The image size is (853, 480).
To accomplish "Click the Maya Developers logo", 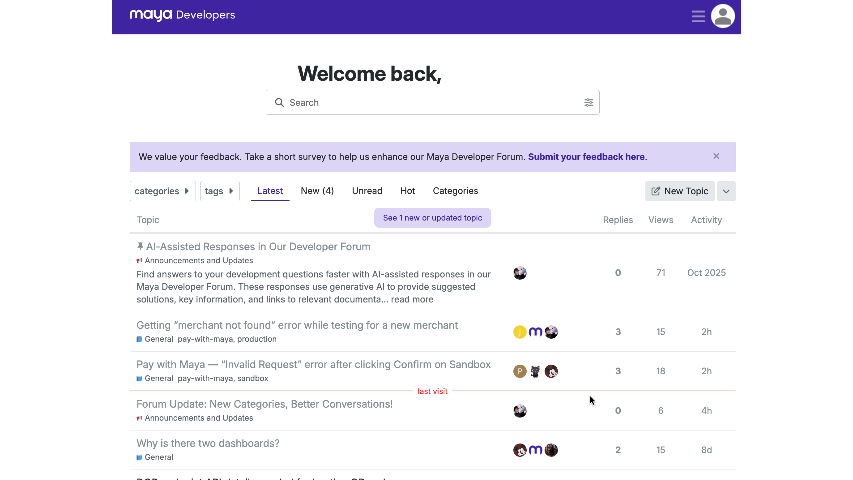I will 182,15.
